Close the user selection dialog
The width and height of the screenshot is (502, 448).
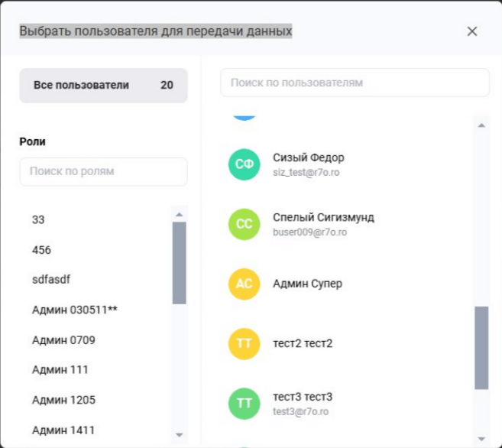pyautogui.click(x=472, y=31)
